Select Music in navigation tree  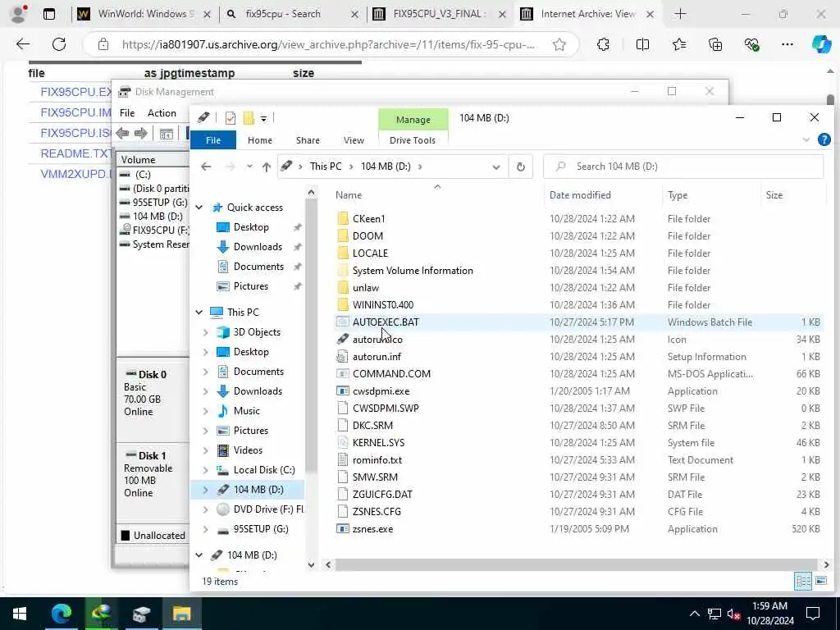click(x=246, y=412)
